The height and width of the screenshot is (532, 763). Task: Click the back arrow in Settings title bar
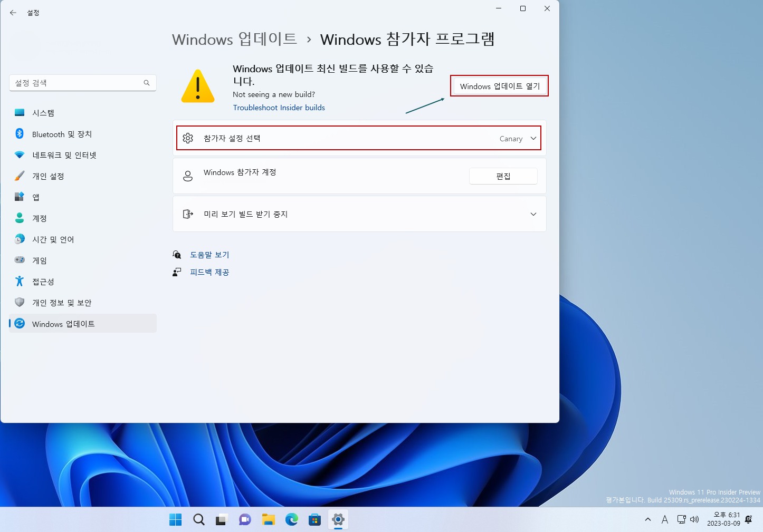point(13,13)
